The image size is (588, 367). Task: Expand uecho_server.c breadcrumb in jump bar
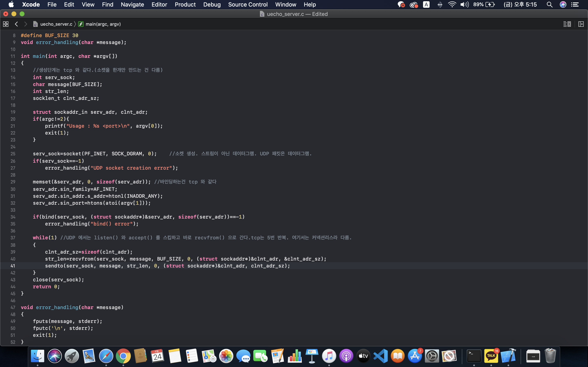(x=56, y=24)
